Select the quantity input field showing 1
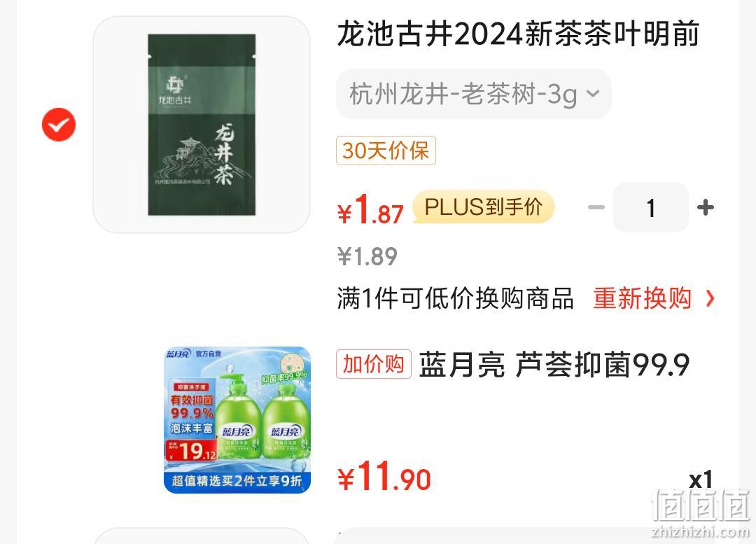 (651, 207)
